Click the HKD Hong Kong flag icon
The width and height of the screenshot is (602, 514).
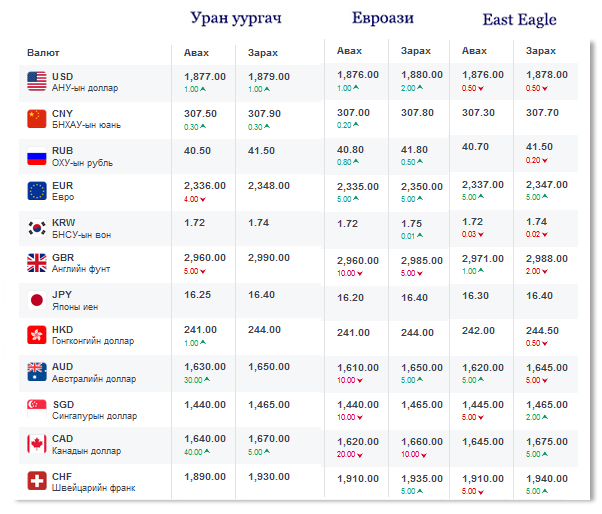click(37, 335)
